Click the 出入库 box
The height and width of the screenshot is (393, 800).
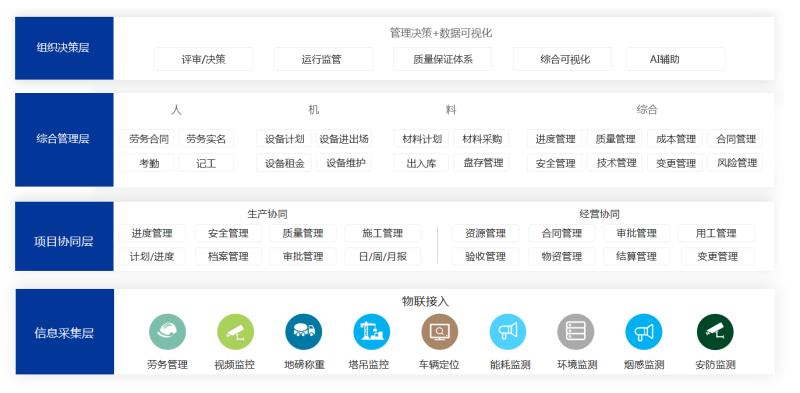(x=421, y=163)
